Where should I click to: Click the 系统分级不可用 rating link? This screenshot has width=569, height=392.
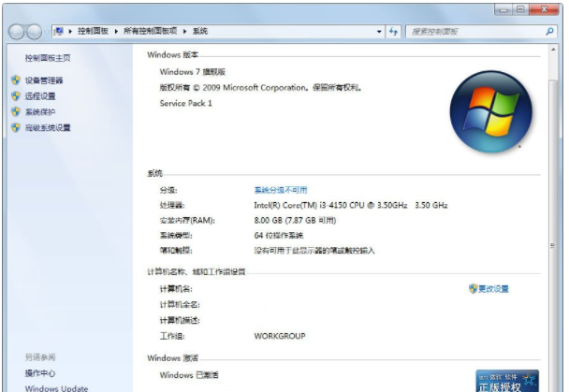click(x=280, y=190)
